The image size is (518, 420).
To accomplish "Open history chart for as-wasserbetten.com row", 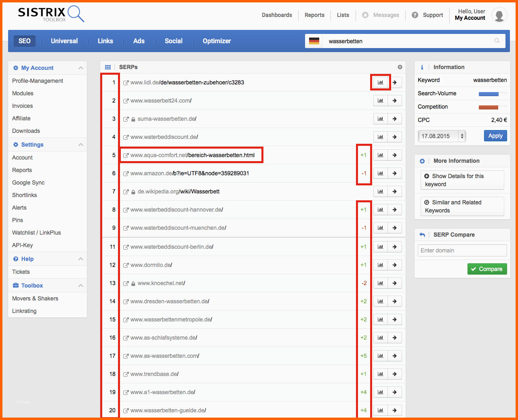I will click(381, 356).
